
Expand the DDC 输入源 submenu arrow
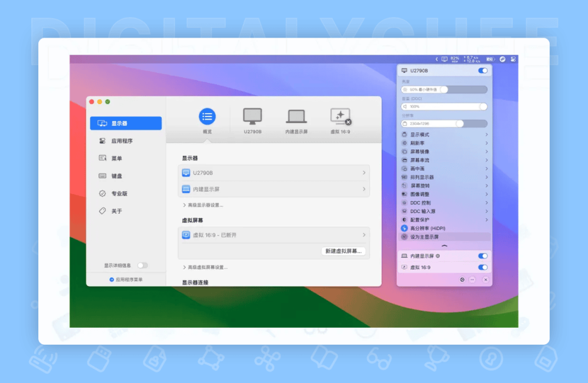[486, 211]
